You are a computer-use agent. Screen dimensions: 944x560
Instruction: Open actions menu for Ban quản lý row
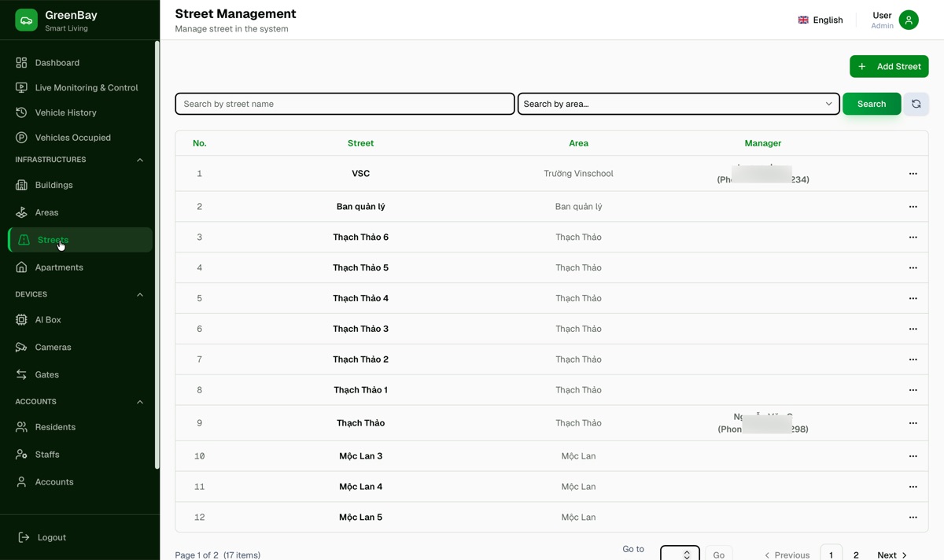913,207
